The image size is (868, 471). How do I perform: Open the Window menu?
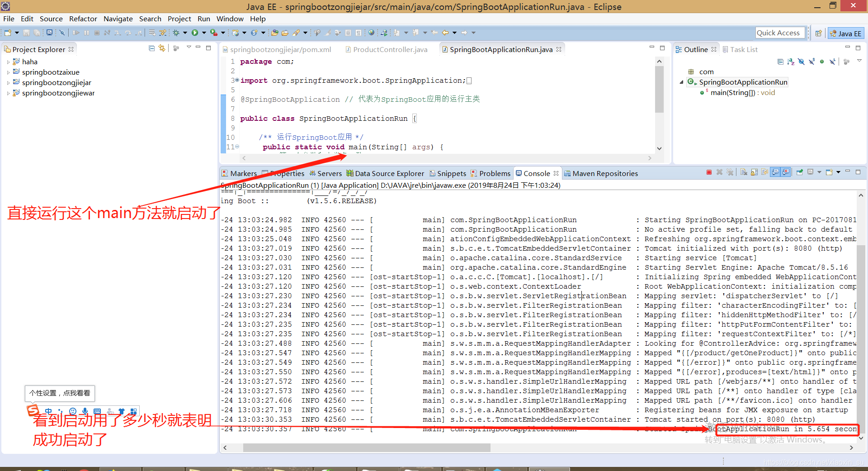click(230, 19)
